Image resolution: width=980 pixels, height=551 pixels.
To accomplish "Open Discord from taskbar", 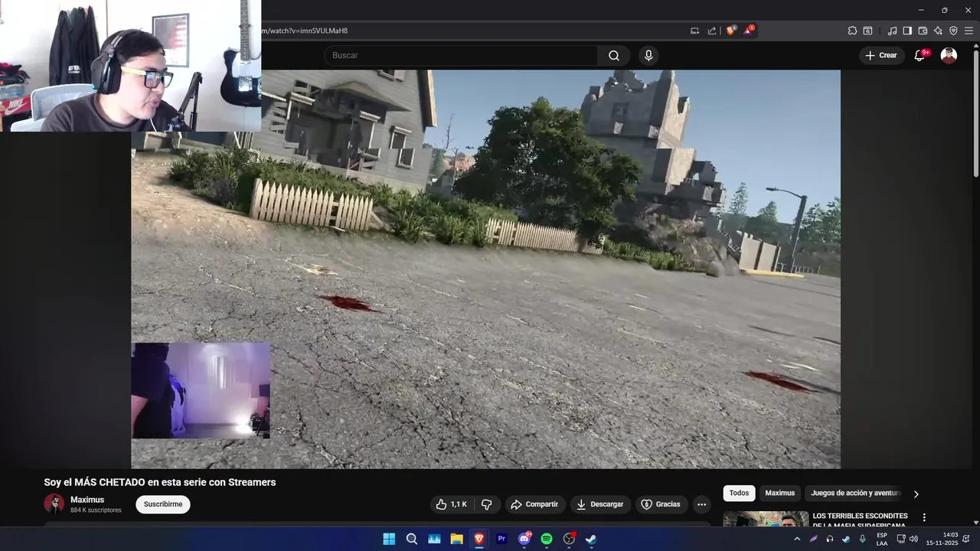I will [x=524, y=539].
